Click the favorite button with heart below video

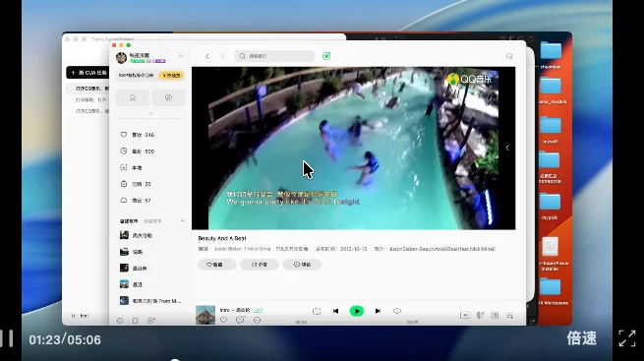(x=216, y=265)
